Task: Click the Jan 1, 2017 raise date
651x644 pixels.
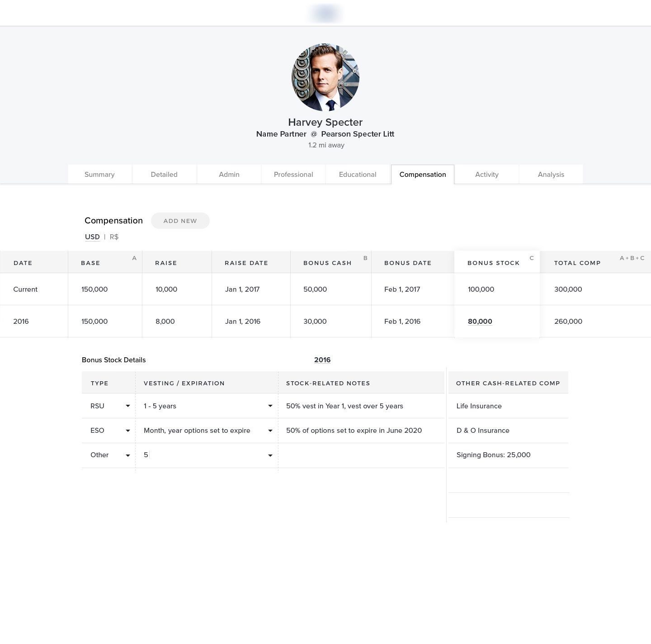Action: [242, 289]
